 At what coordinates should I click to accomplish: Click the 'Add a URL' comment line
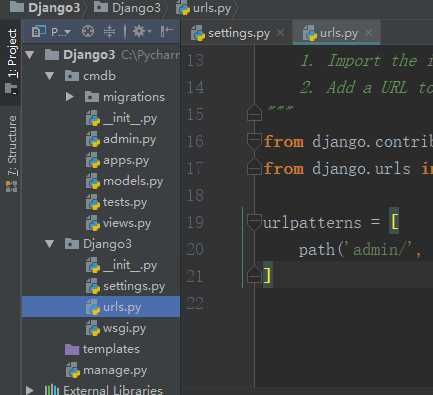click(x=367, y=88)
